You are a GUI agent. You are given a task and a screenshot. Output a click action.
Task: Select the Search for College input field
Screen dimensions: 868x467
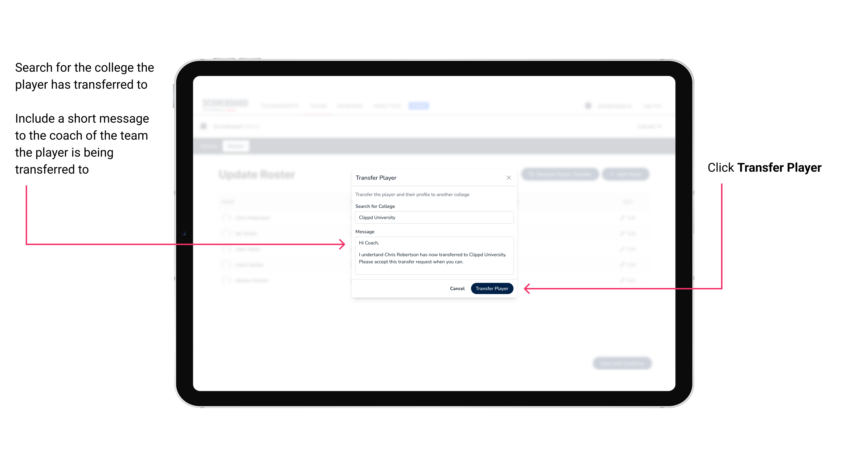coord(433,217)
